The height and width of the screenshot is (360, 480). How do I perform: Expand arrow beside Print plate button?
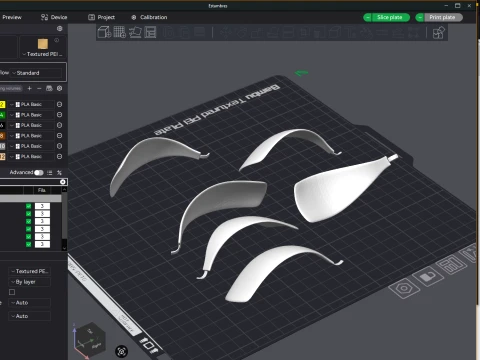(x=420, y=17)
